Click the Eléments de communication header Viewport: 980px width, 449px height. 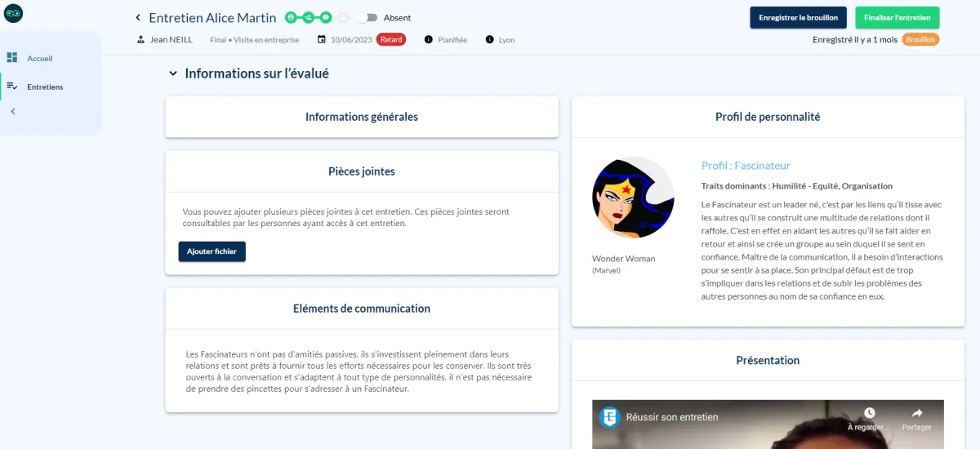coord(362,309)
